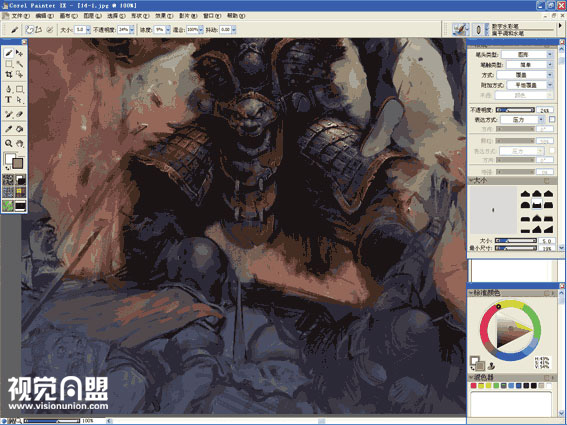Open the 表达方式 压力 dropdown
Image resolution: width=567 pixels, height=425 pixels.
pyautogui.click(x=523, y=119)
